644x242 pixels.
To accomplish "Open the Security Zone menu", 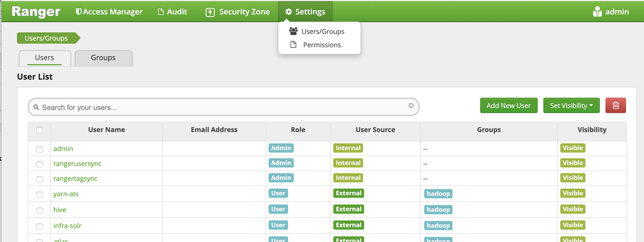I will tap(238, 12).
